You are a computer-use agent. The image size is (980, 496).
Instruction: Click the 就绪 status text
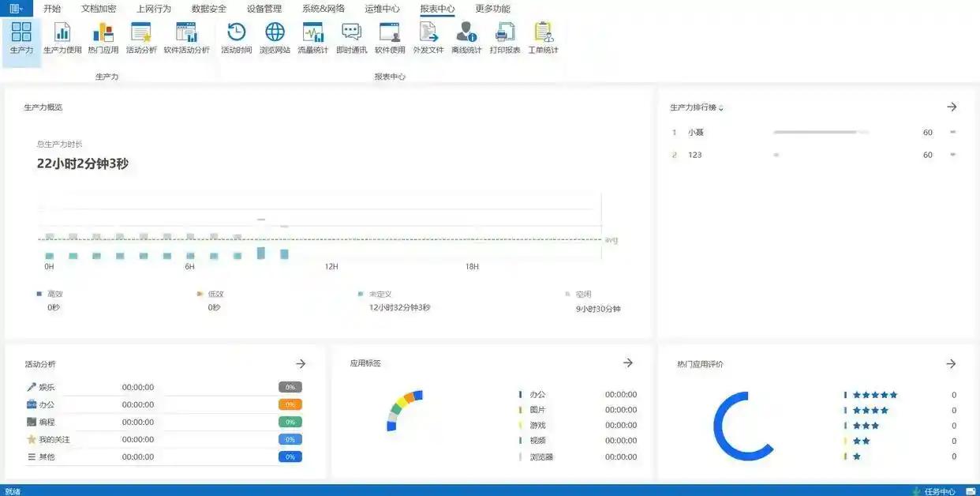13,491
